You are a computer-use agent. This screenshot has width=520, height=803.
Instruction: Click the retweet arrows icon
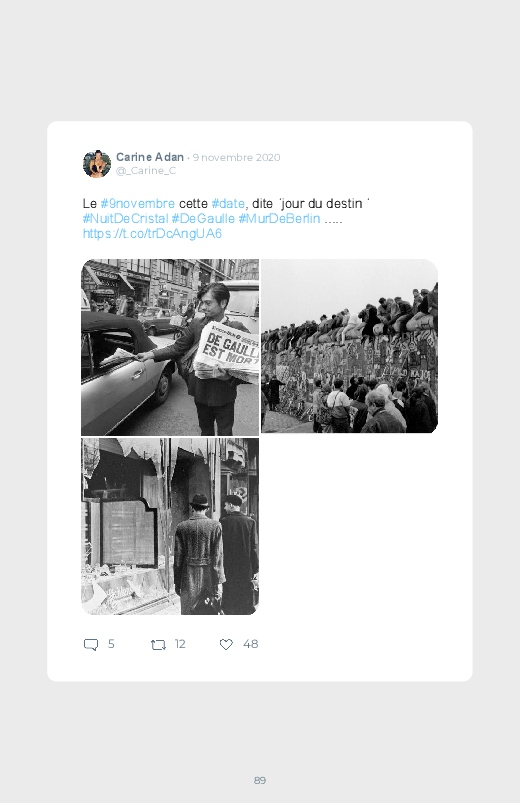[x=158, y=644]
